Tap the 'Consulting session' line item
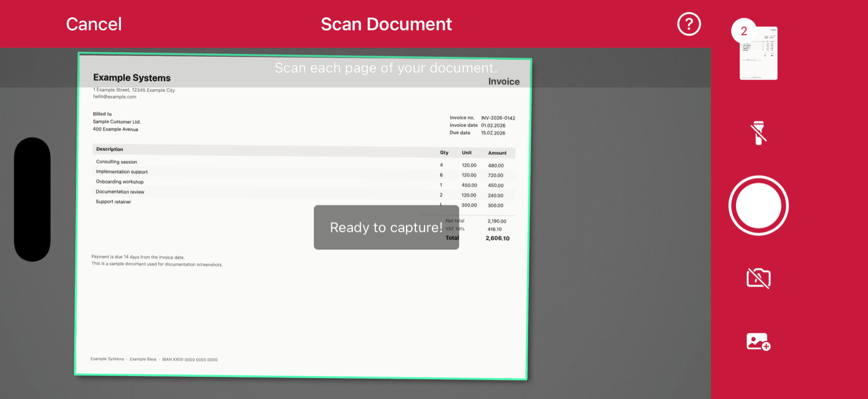 pos(116,162)
